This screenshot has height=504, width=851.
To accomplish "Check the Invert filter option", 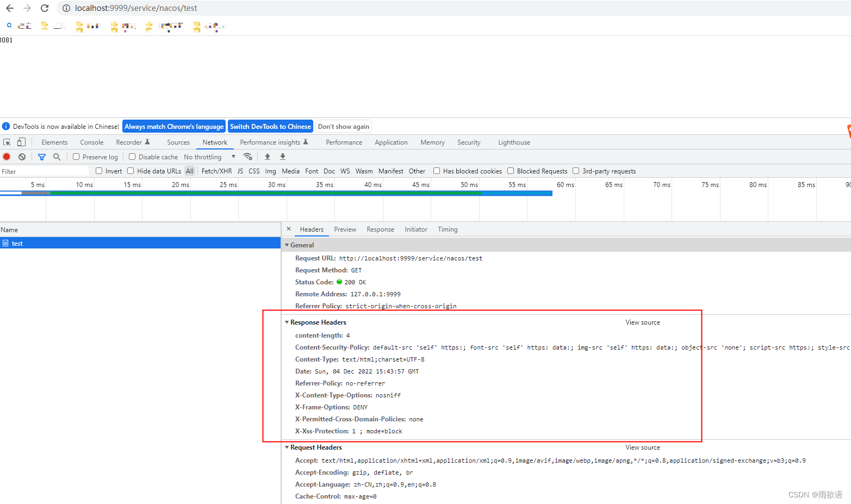I will [99, 171].
